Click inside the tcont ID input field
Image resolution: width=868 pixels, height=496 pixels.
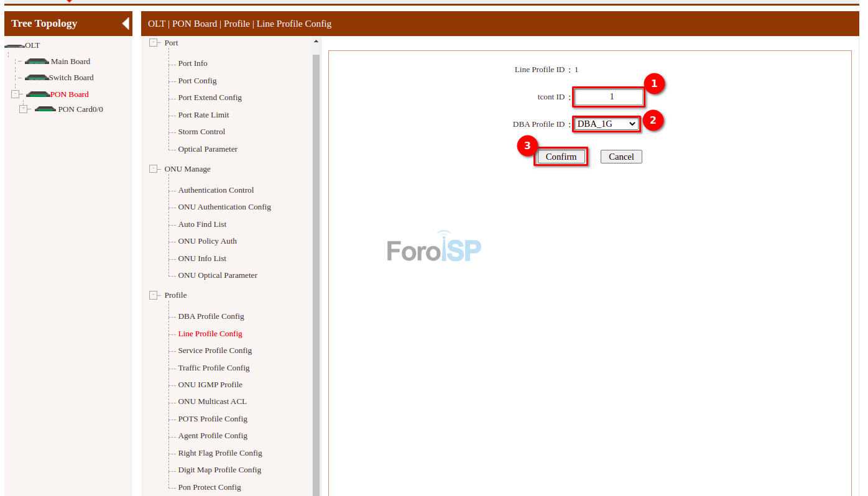coord(608,97)
